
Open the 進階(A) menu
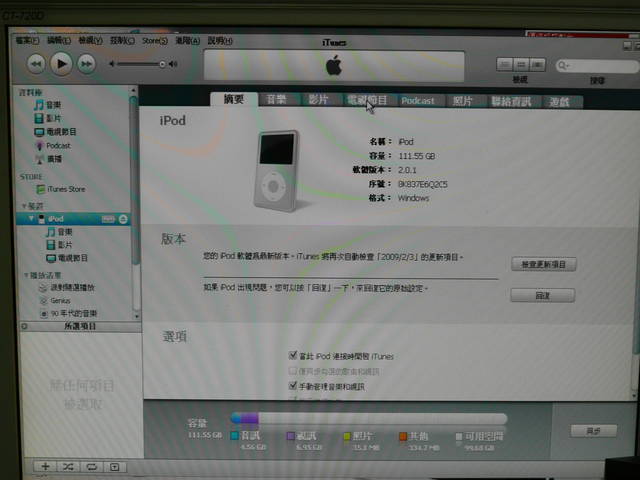187,41
